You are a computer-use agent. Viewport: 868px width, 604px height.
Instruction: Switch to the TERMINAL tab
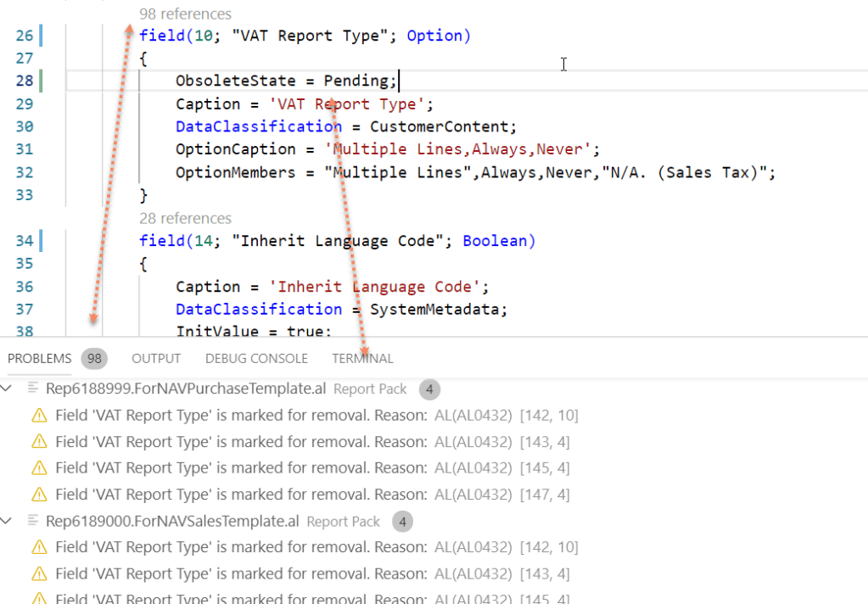pyautogui.click(x=362, y=359)
